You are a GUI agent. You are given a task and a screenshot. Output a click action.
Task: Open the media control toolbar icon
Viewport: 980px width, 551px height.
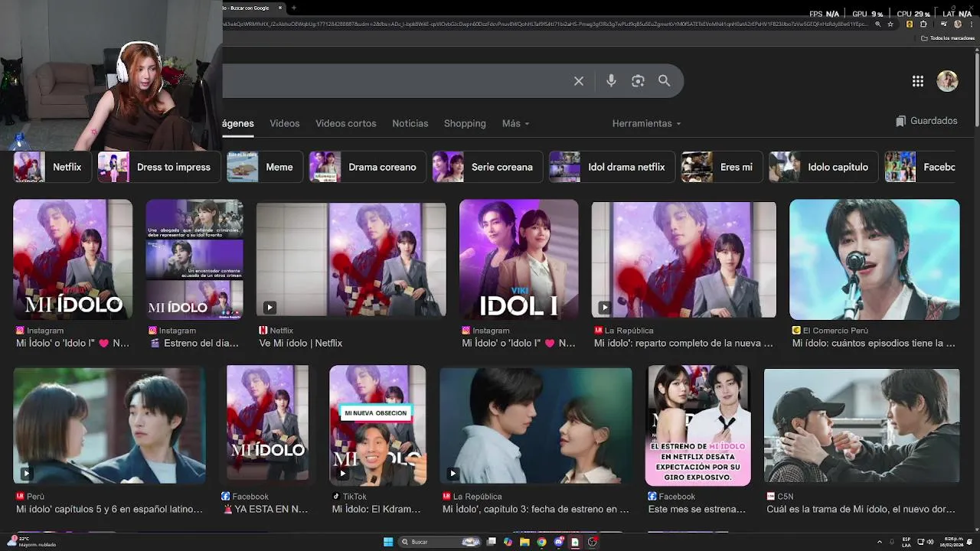943,24
